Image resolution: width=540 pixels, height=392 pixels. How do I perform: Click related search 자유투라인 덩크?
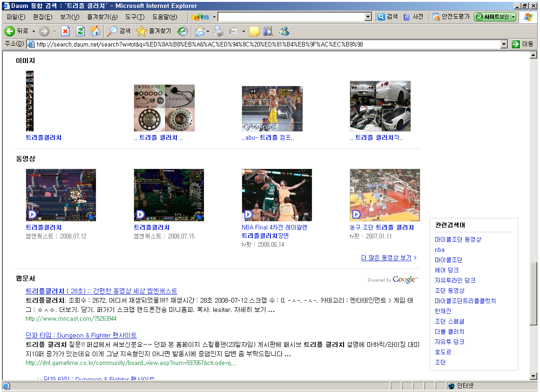pos(455,280)
